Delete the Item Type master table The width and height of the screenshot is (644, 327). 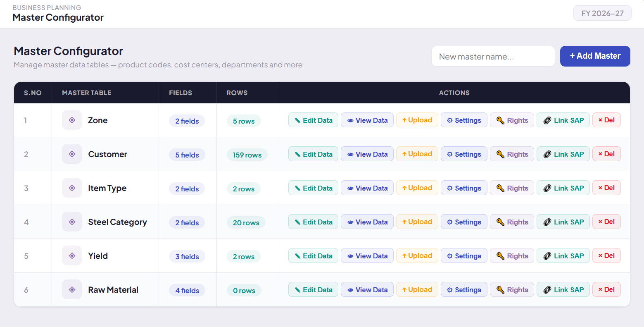point(606,188)
